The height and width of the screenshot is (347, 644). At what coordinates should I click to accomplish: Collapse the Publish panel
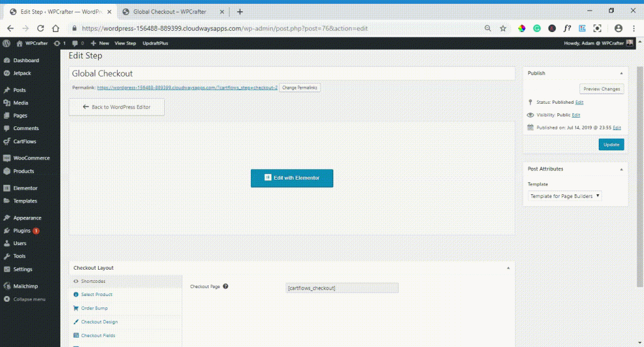621,73
